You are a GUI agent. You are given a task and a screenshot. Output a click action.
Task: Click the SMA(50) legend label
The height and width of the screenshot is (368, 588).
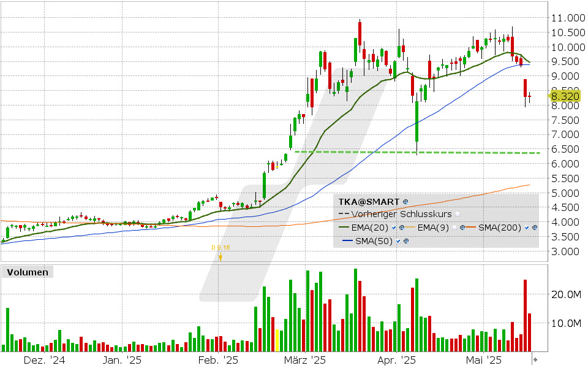coord(374,241)
